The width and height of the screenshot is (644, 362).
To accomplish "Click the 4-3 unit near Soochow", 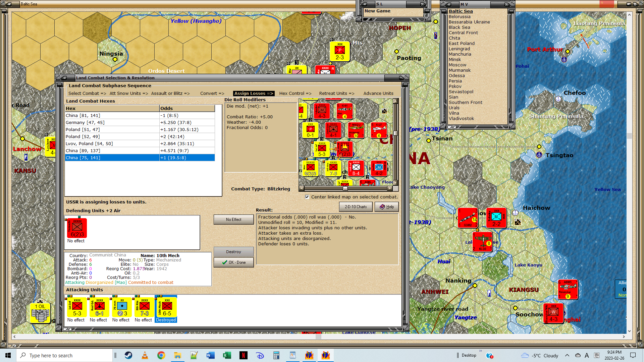I will pyautogui.click(x=553, y=313).
